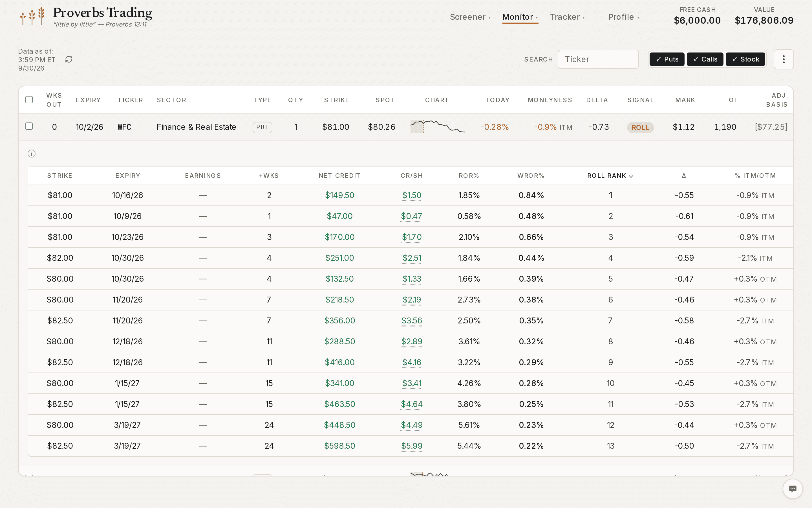Toggle the Puts filter
Screen dimensions: 812x508
point(667,60)
